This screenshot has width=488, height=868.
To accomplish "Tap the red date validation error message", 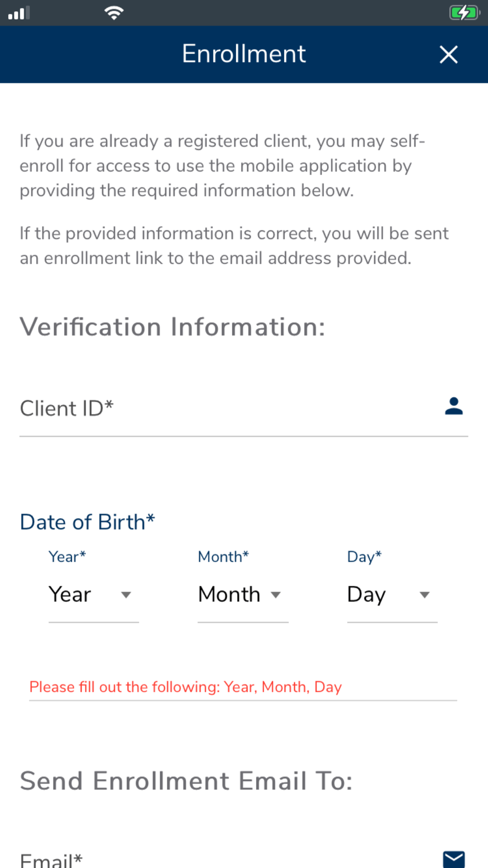I will [x=185, y=687].
